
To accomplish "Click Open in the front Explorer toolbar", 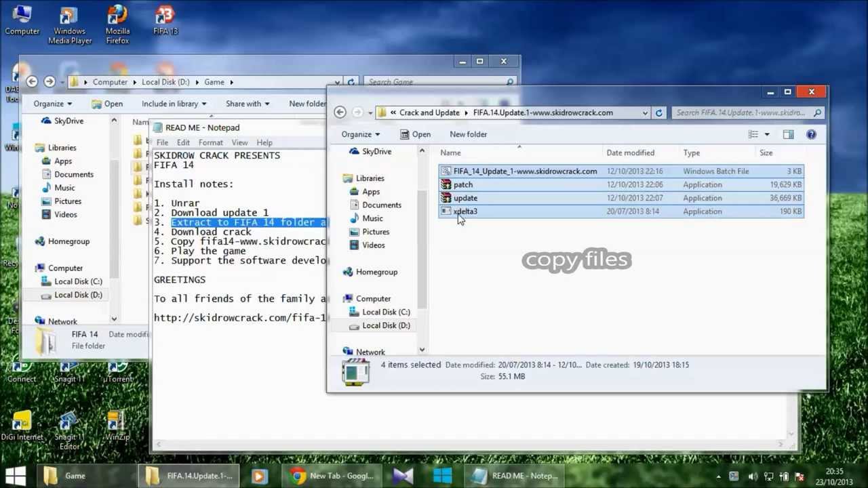I will point(415,134).
